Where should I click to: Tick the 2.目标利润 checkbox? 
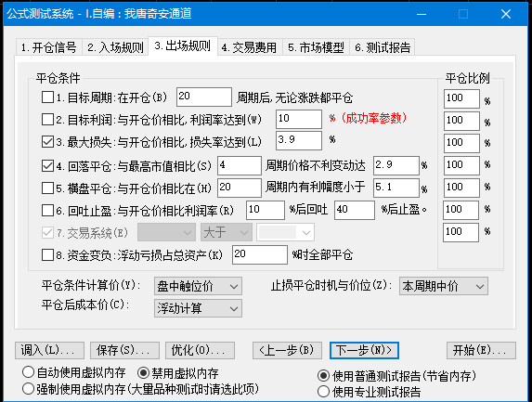coord(47,120)
